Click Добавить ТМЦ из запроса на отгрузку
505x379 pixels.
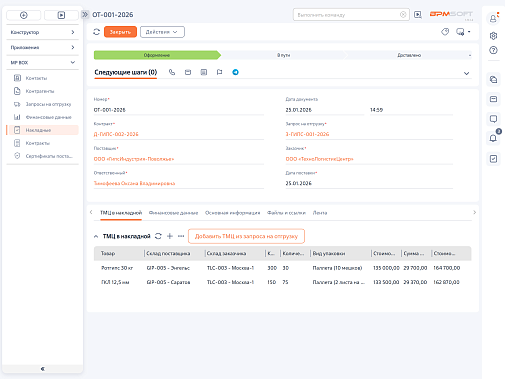(x=246, y=236)
